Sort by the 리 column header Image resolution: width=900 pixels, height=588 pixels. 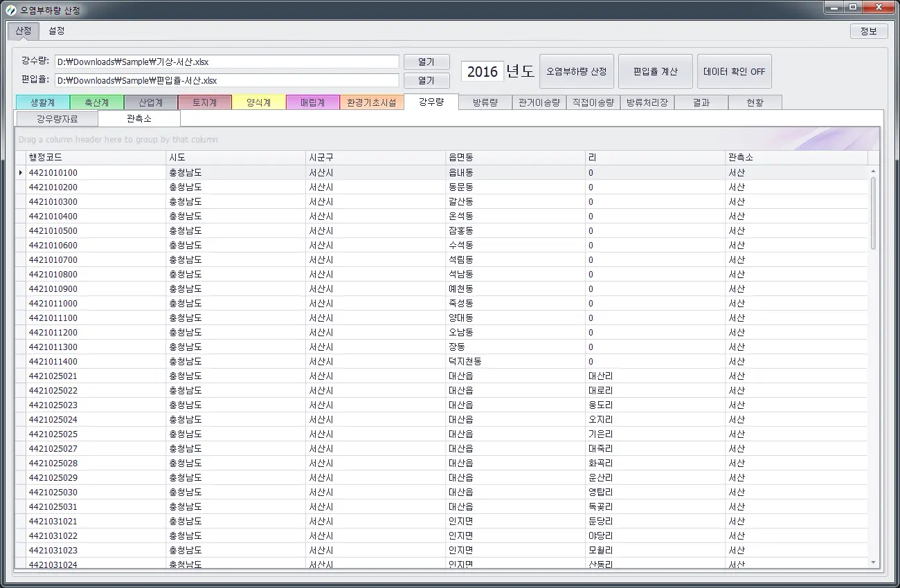(656, 158)
